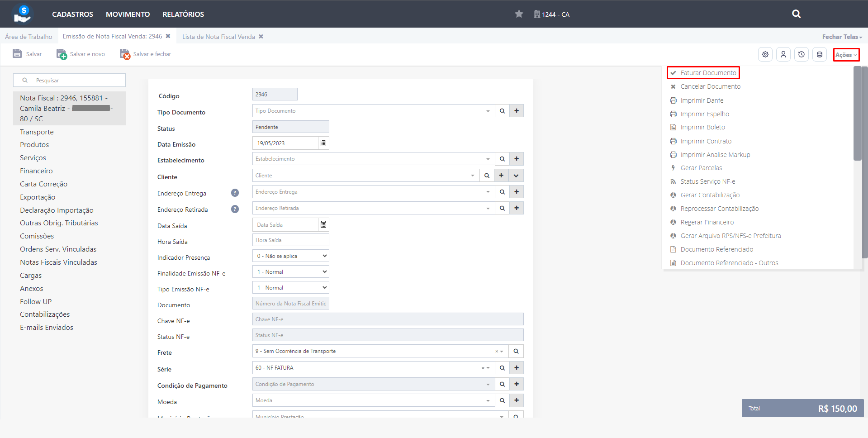This screenshot has height=438, width=868.
Task: Click the user profile icon button
Action: pyautogui.click(x=783, y=54)
